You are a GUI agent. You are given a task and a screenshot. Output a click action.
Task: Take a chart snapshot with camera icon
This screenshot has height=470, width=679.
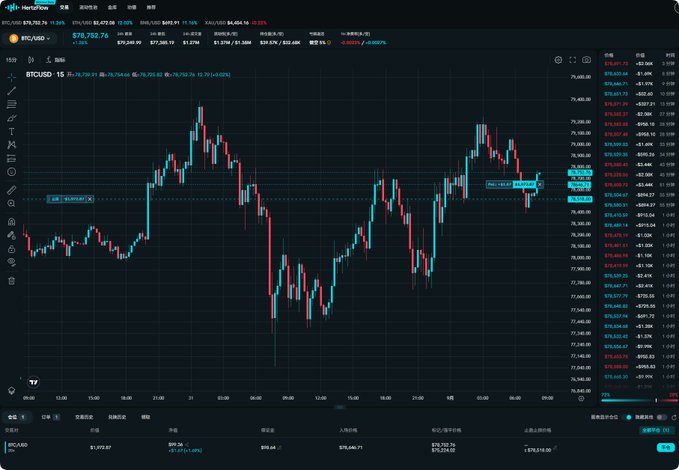586,60
